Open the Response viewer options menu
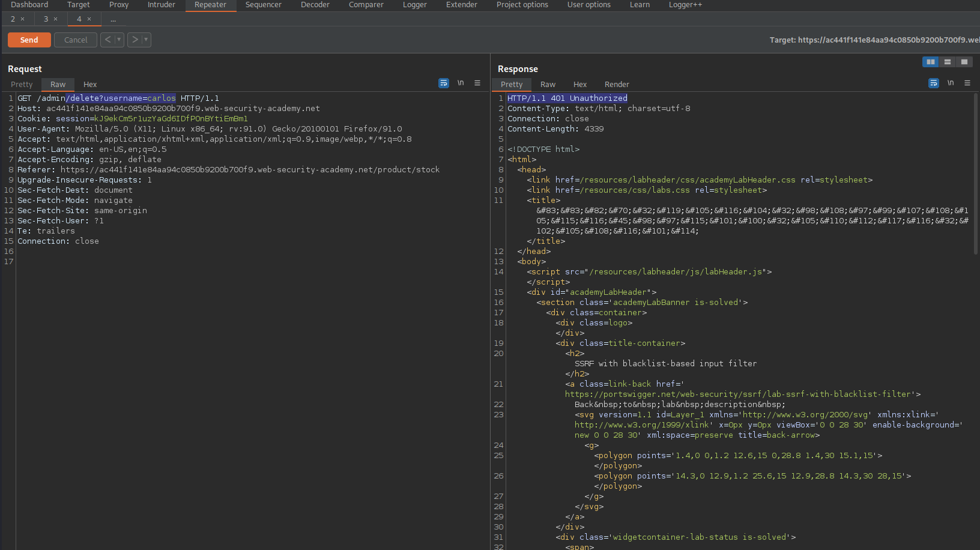The height and width of the screenshot is (550, 980). (x=967, y=83)
